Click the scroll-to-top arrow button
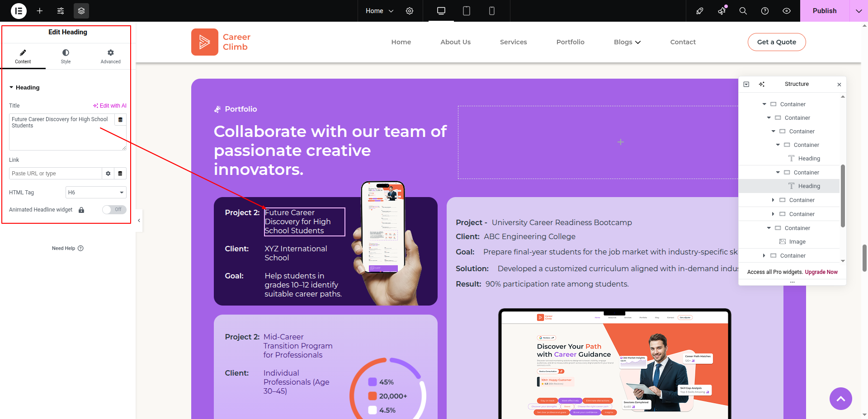 pos(841,399)
